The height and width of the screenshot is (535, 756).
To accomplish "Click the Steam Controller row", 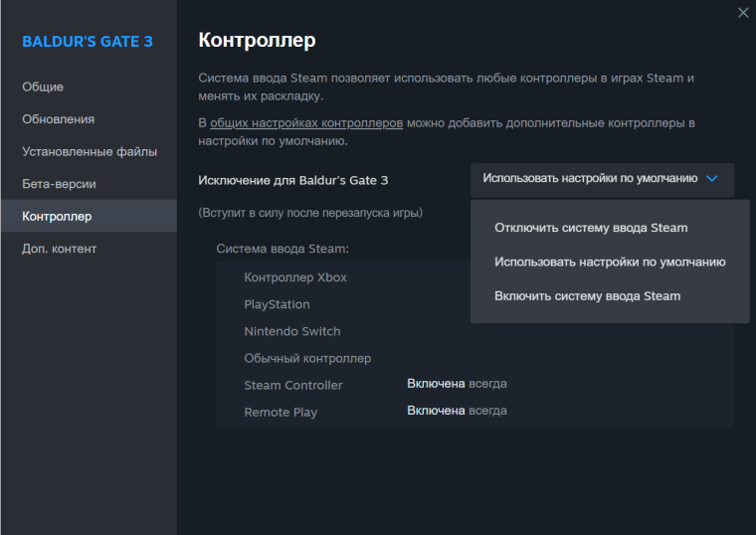I will [474, 385].
